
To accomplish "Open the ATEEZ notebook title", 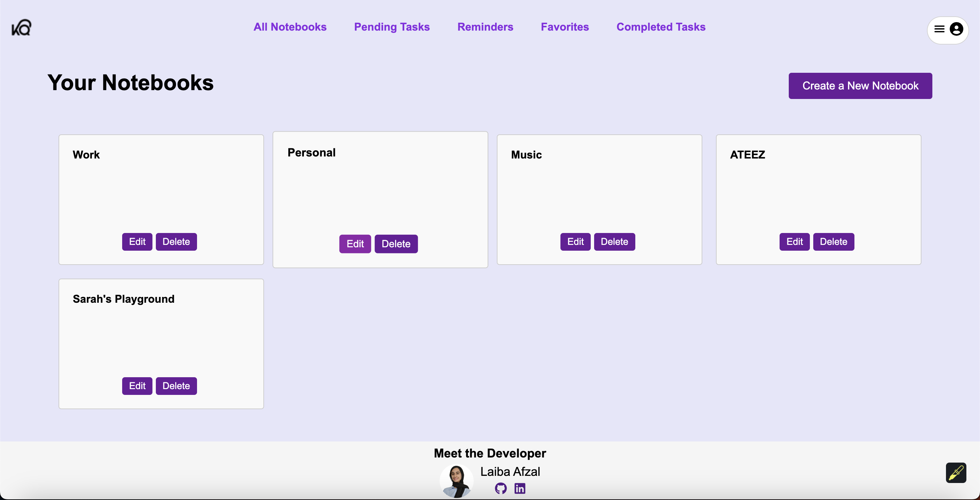I will tap(747, 155).
